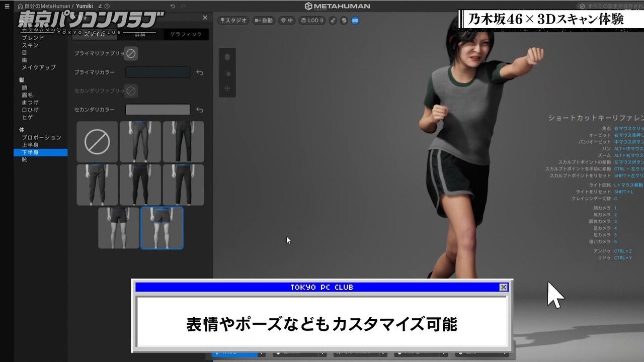Undo the last change in top bar
Image resolution: width=644 pixels, height=362 pixels.
173,6
